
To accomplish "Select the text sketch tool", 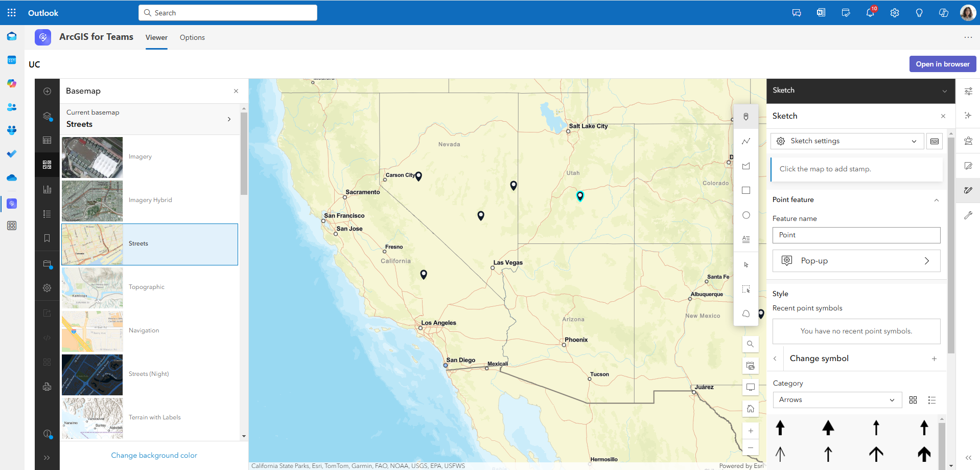I will point(746,239).
